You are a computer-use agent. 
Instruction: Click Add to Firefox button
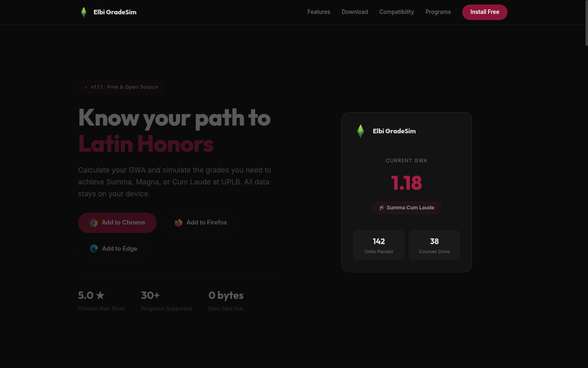click(200, 223)
